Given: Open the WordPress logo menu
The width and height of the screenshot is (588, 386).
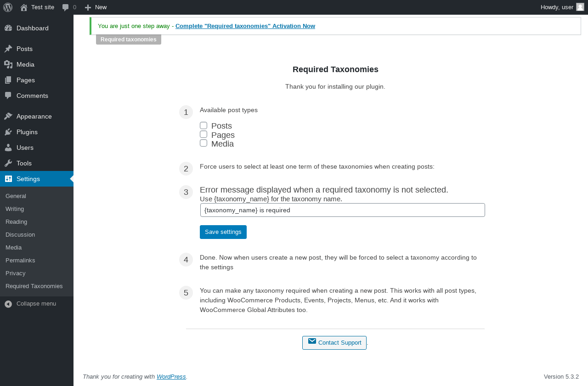Looking at the screenshot, I should coord(8,7).
